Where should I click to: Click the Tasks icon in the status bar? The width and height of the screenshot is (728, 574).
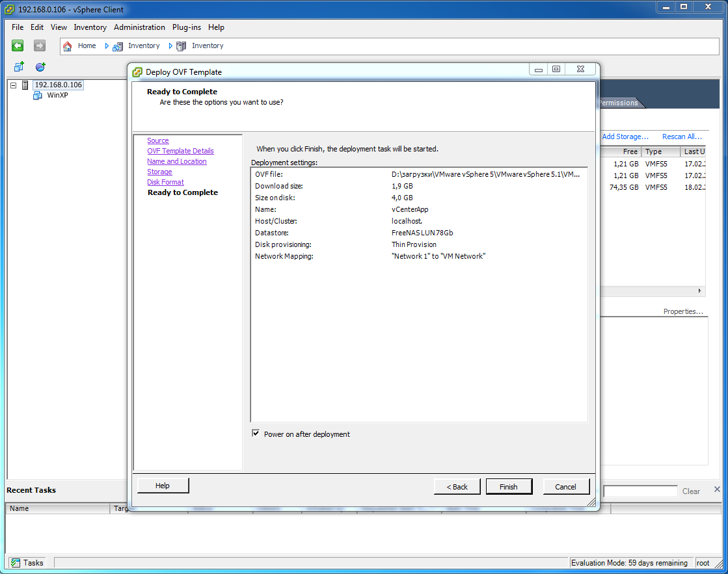(16, 563)
